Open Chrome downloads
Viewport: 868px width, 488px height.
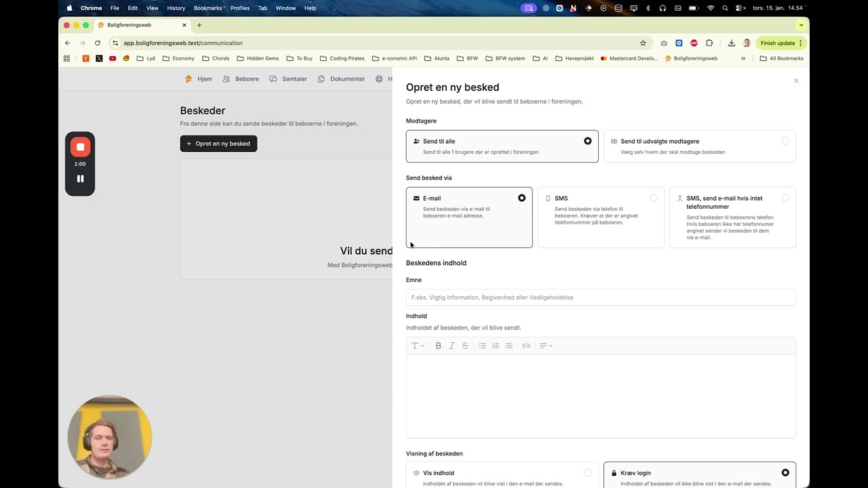point(731,43)
